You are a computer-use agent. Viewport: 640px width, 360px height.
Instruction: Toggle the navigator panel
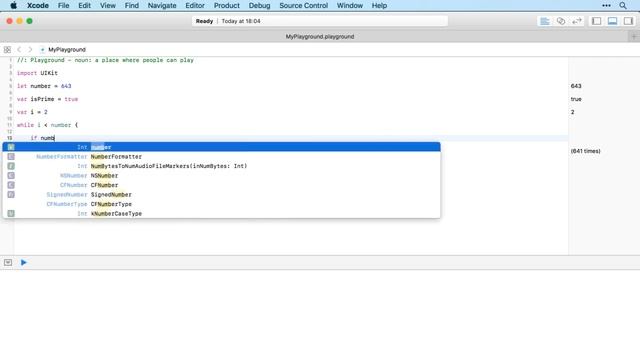pyautogui.click(x=596, y=21)
